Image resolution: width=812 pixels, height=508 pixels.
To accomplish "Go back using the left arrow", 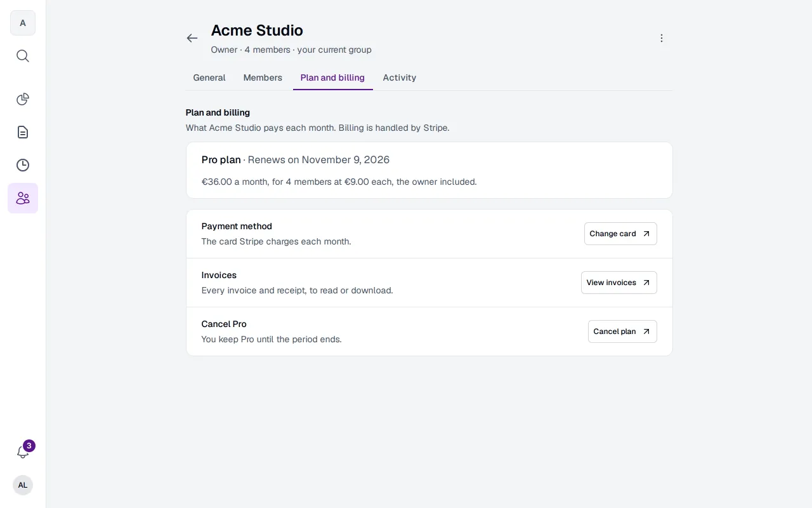I will (x=192, y=38).
